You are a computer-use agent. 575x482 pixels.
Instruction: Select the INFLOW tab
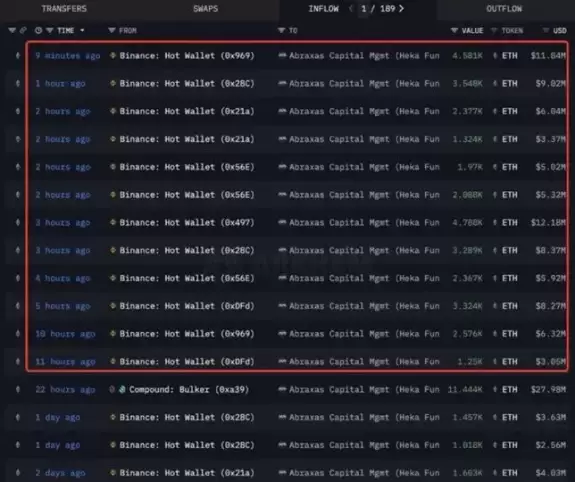pyautogui.click(x=323, y=8)
